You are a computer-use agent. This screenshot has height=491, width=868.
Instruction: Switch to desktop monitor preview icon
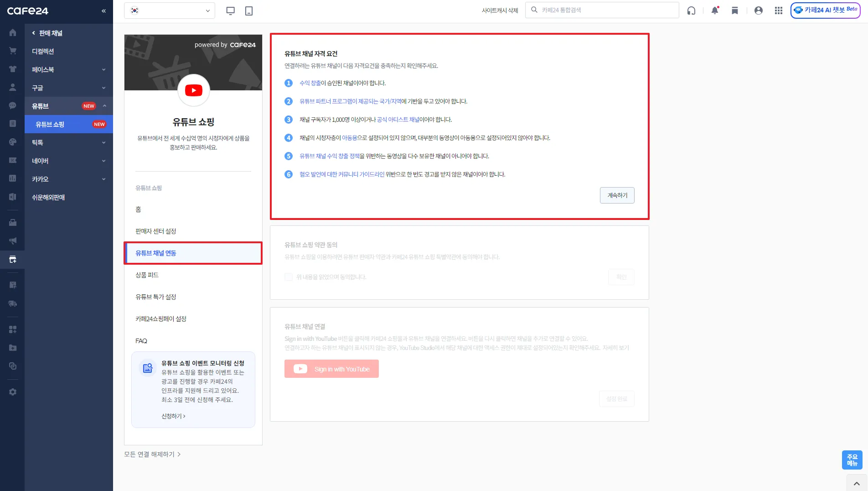(231, 11)
